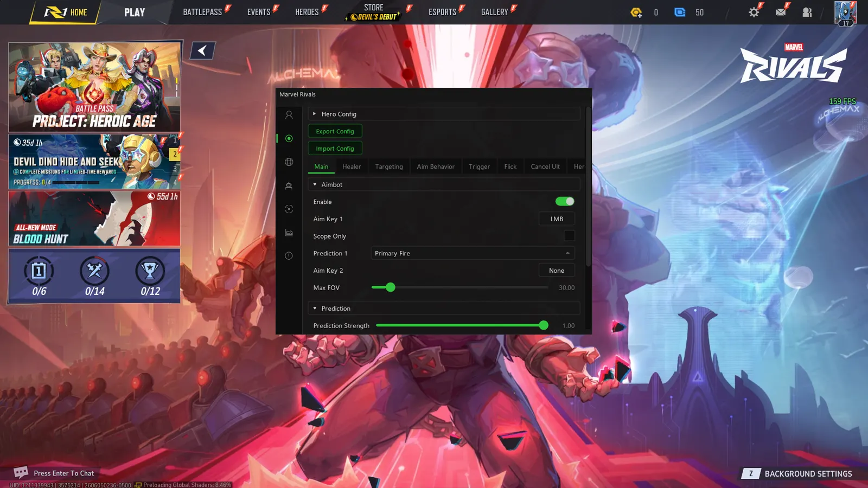The height and width of the screenshot is (488, 868).
Task: Click the blue Units currency icon
Action: coord(680,12)
